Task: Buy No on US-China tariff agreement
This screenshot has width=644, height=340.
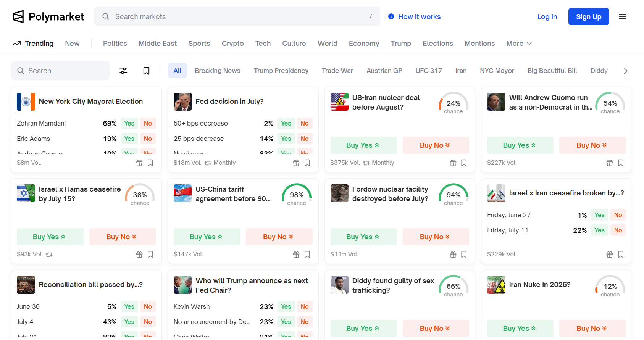Action: (279, 237)
